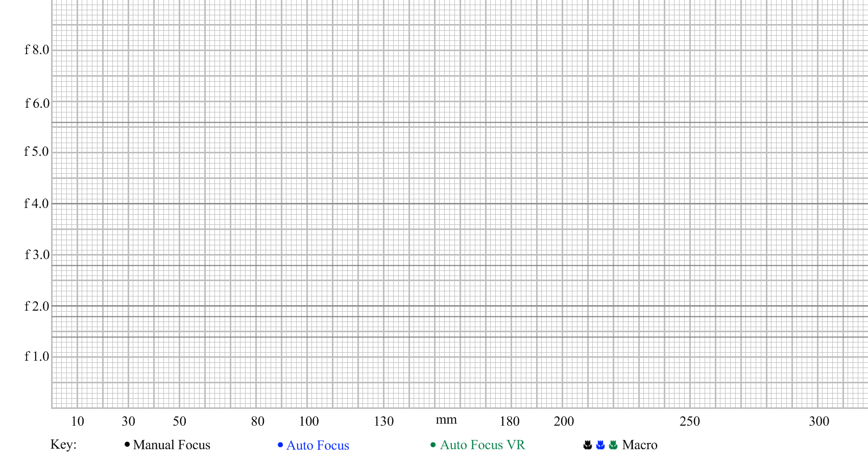Click the f 8.0 aperture label

[x=37, y=50]
